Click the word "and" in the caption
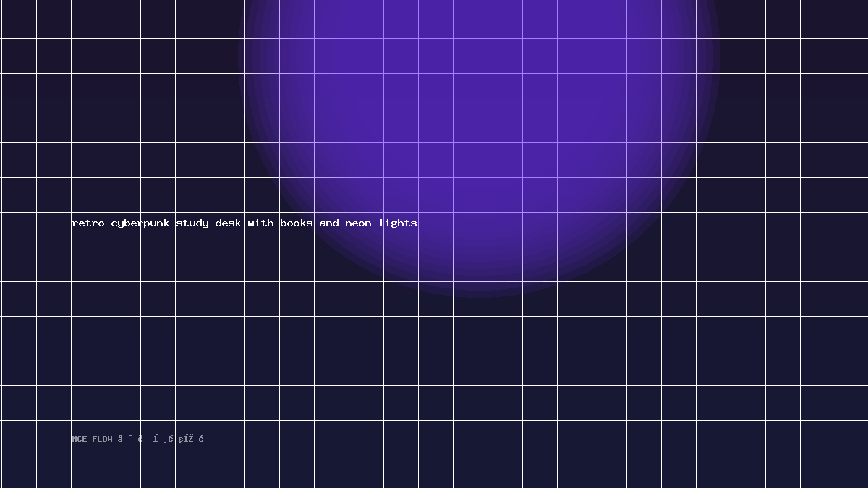 coord(329,223)
